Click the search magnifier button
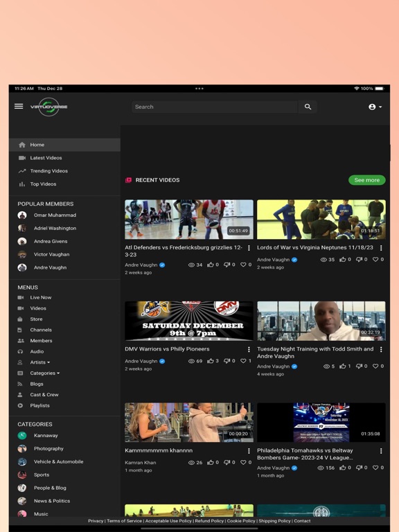 (308, 107)
